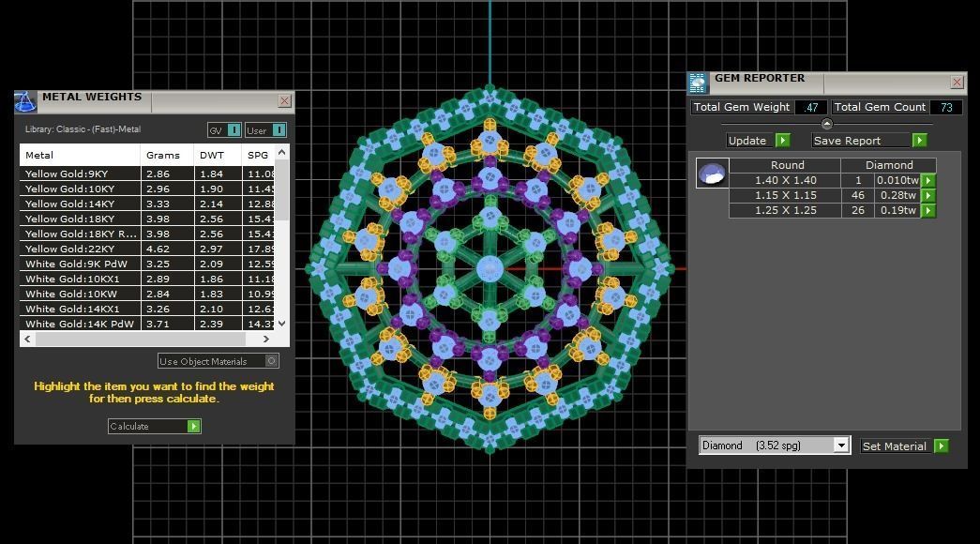The width and height of the screenshot is (980, 544).
Task: Click scroll down arrow in metal list
Action: pos(282,324)
